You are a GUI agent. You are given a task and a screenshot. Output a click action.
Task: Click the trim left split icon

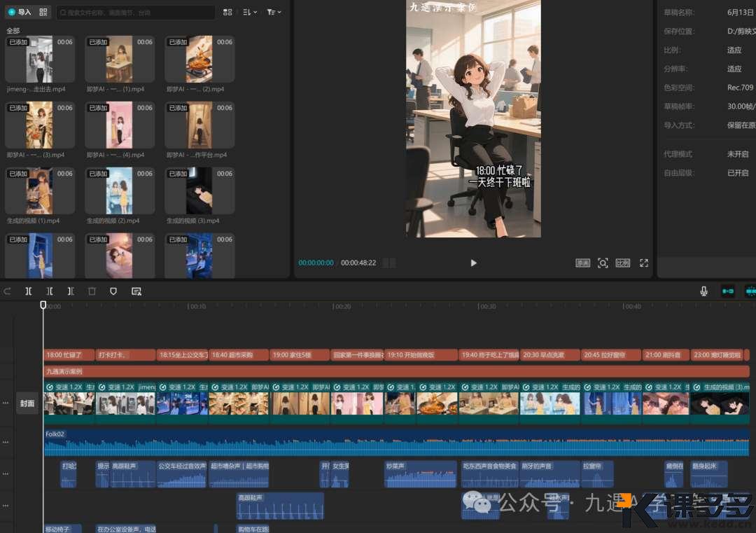click(x=50, y=291)
